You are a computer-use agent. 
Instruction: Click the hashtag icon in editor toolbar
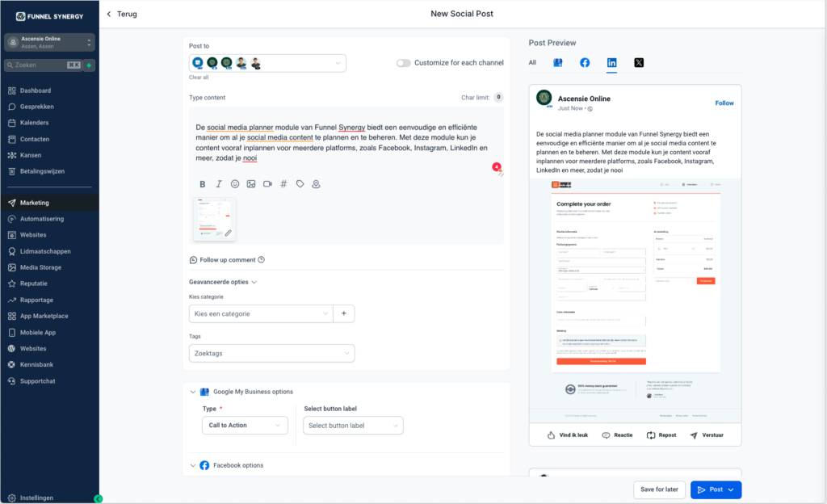pyautogui.click(x=283, y=184)
